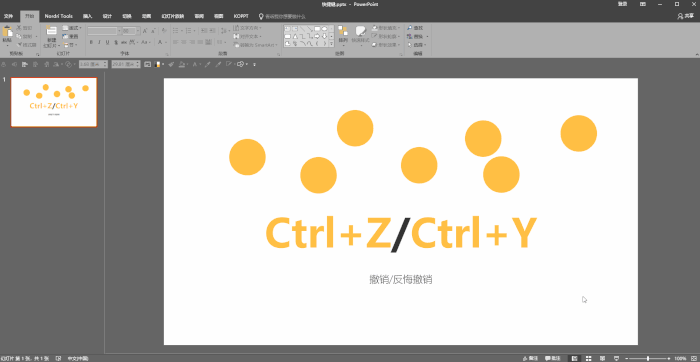Select the right arrow shape in shapes gallery
This screenshot has height=362, width=700.
[x=317, y=36]
